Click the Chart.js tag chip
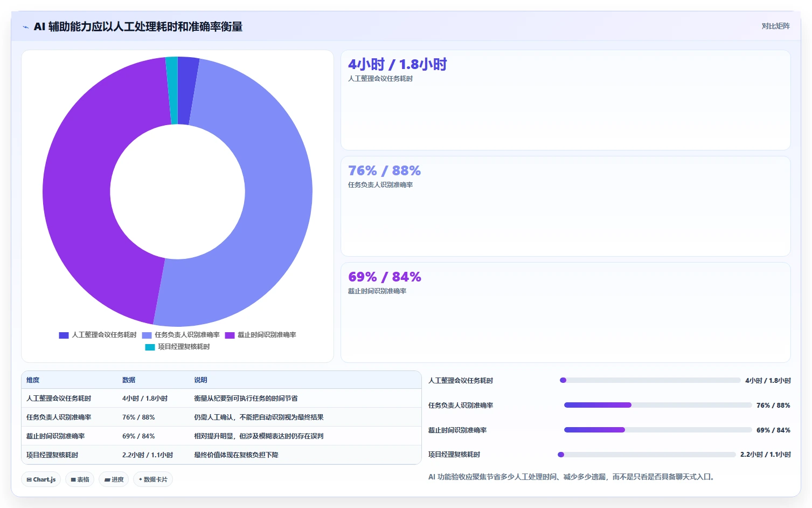This screenshot has width=812, height=508. click(x=41, y=479)
